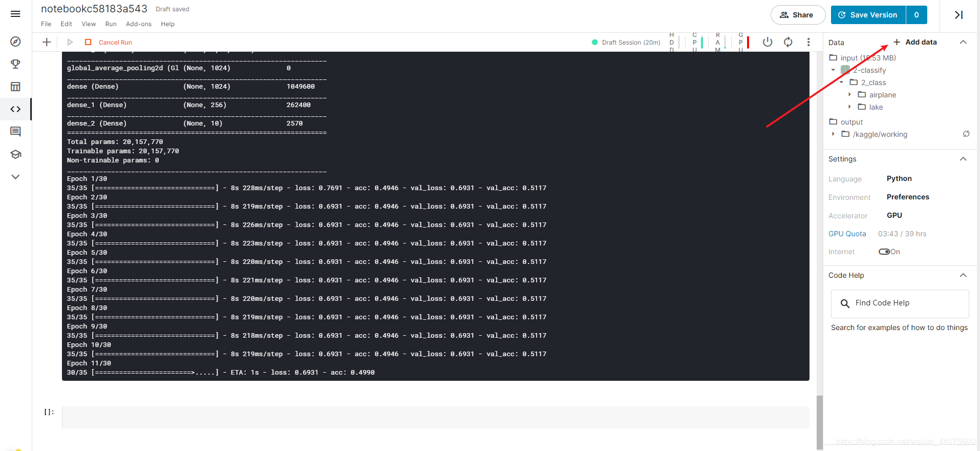Click the power off session icon

pos(767,42)
